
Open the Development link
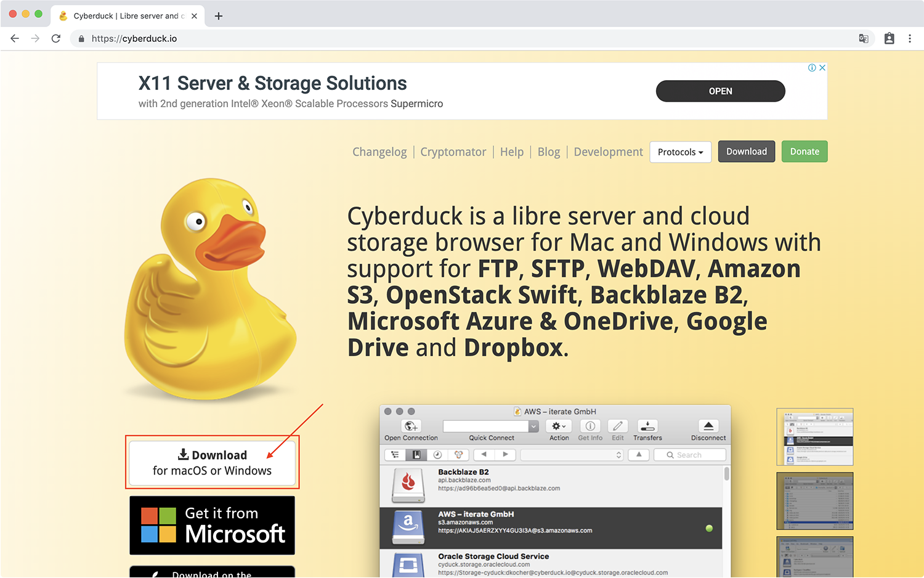click(x=609, y=152)
